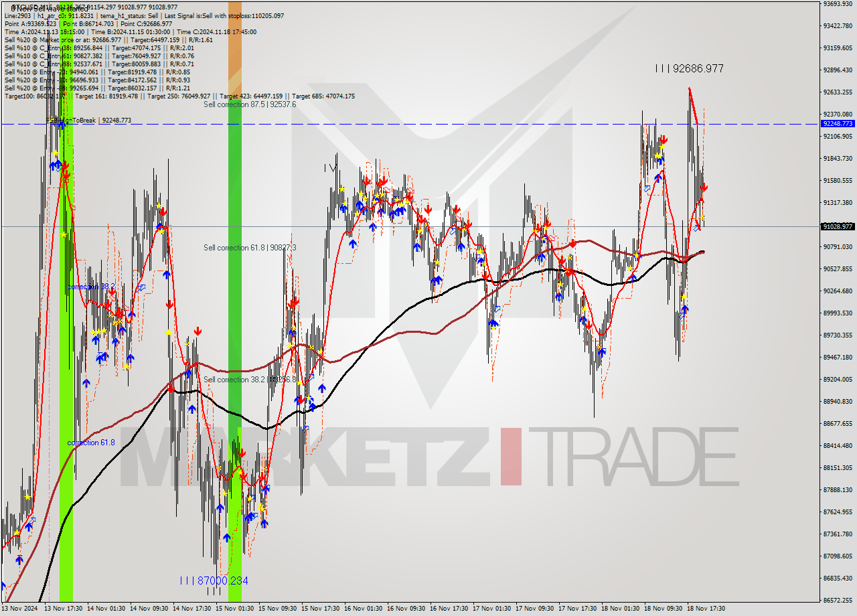The height and width of the screenshot is (616, 857).
Task: Click the highlighted 92248.773 price tag
Action: click(x=838, y=124)
